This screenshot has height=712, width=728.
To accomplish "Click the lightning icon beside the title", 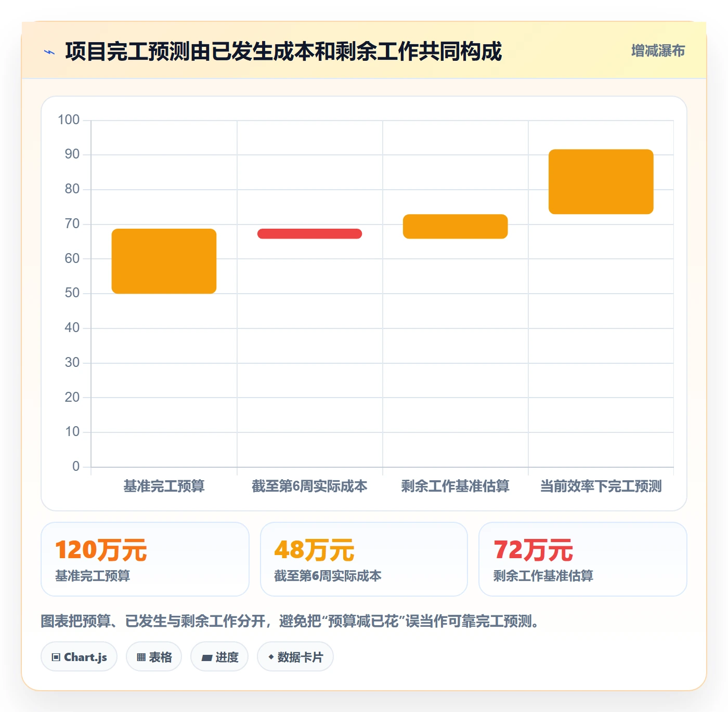I will click(x=49, y=52).
